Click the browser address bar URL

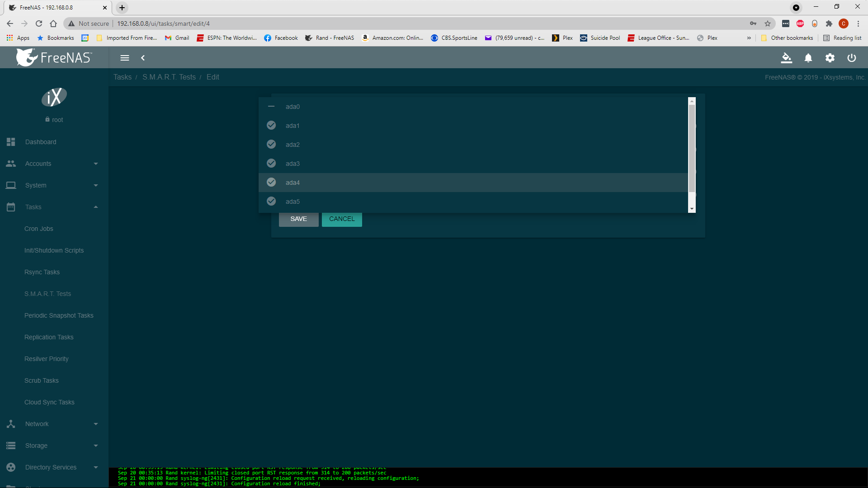pyautogui.click(x=163, y=23)
